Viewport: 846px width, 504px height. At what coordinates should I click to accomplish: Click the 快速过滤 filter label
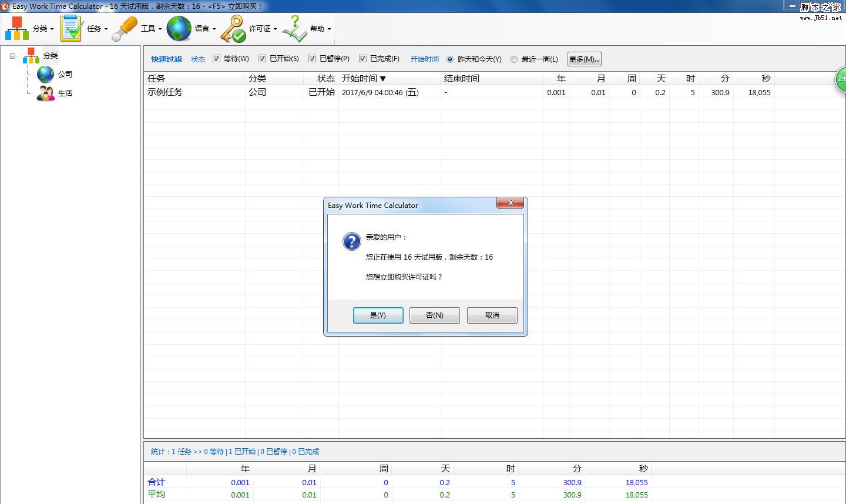pos(166,59)
